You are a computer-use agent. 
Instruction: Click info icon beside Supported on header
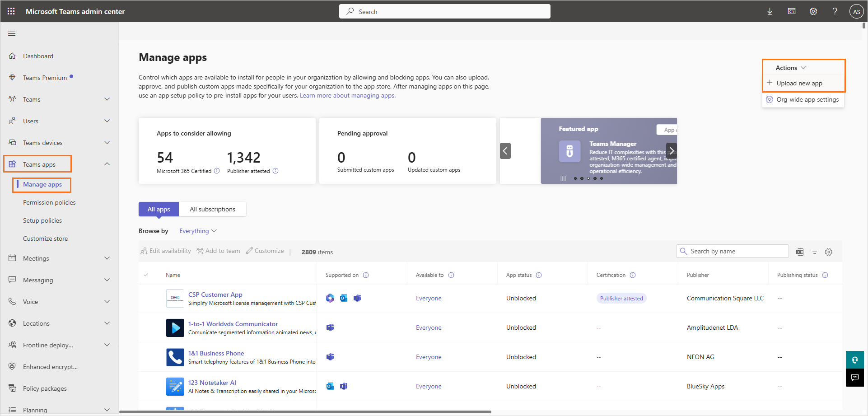[366, 275]
